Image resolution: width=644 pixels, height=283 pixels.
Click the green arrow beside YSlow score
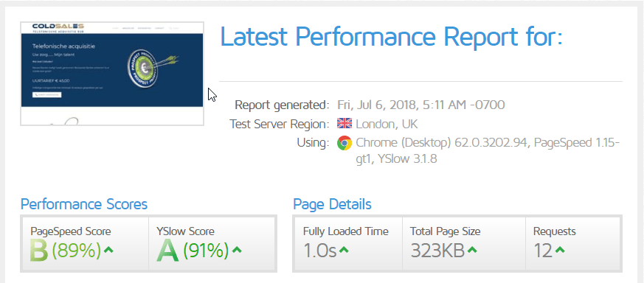pyautogui.click(x=237, y=250)
